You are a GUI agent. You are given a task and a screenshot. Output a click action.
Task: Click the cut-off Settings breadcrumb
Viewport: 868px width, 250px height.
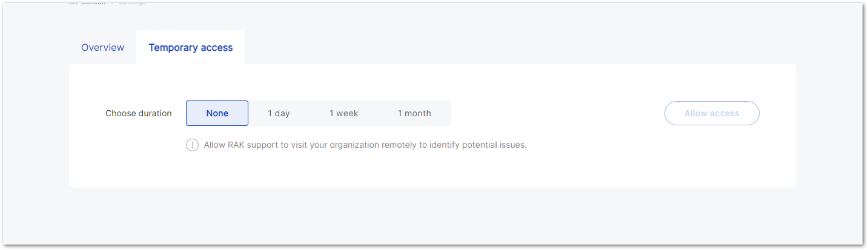tap(131, 2)
